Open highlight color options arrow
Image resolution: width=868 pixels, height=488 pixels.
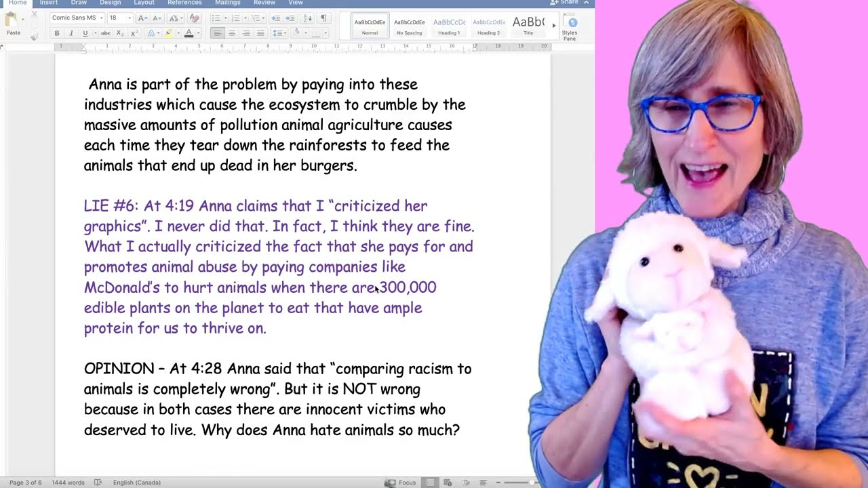tap(178, 33)
